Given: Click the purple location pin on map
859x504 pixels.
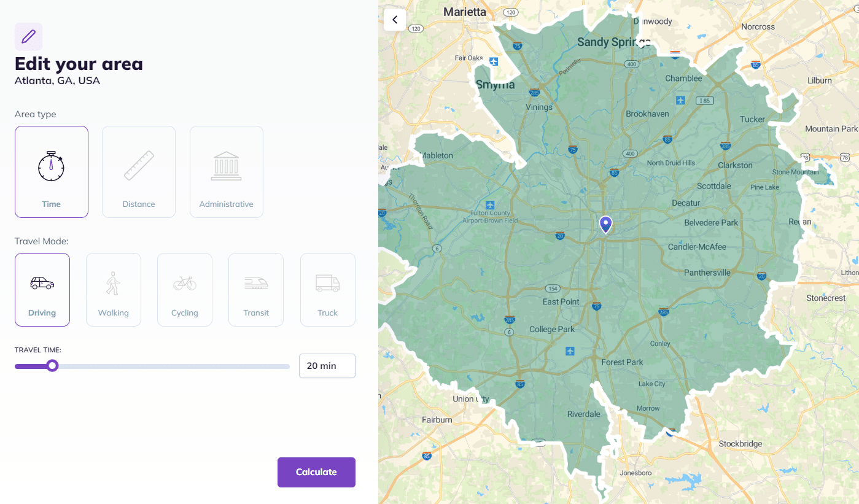Looking at the screenshot, I should (x=605, y=224).
